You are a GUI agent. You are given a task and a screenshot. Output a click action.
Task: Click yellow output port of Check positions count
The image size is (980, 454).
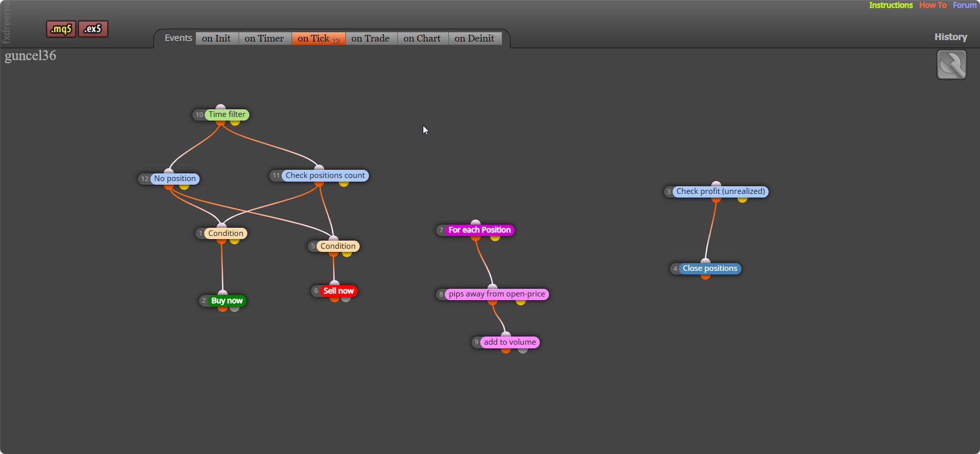tap(344, 183)
